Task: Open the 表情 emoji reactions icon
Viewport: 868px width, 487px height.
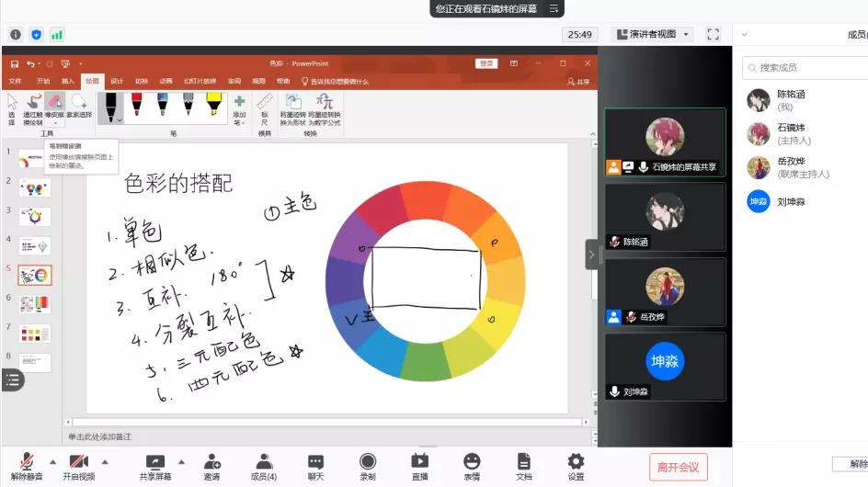Action: click(472, 466)
